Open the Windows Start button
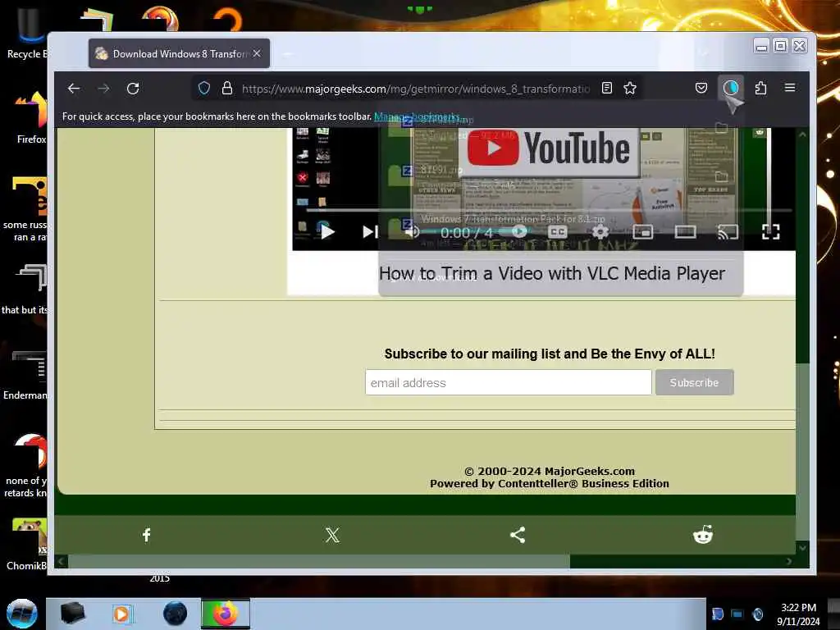The width and height of the screenshot is (840, 630). [x=21, y=614]
